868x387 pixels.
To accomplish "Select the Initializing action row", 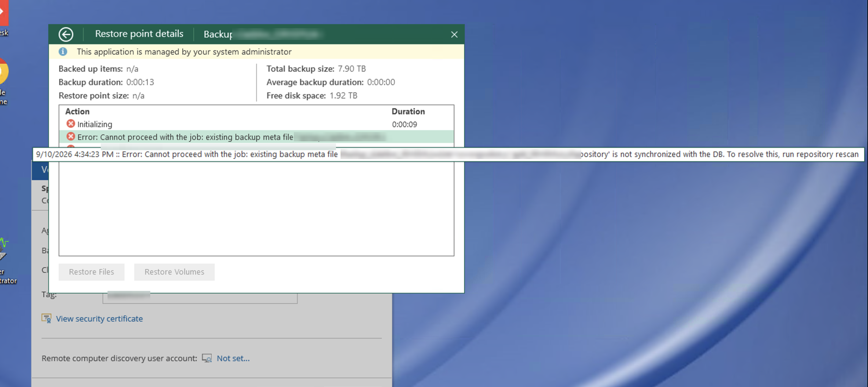I will pyautogui.click(x=256, y=124).
